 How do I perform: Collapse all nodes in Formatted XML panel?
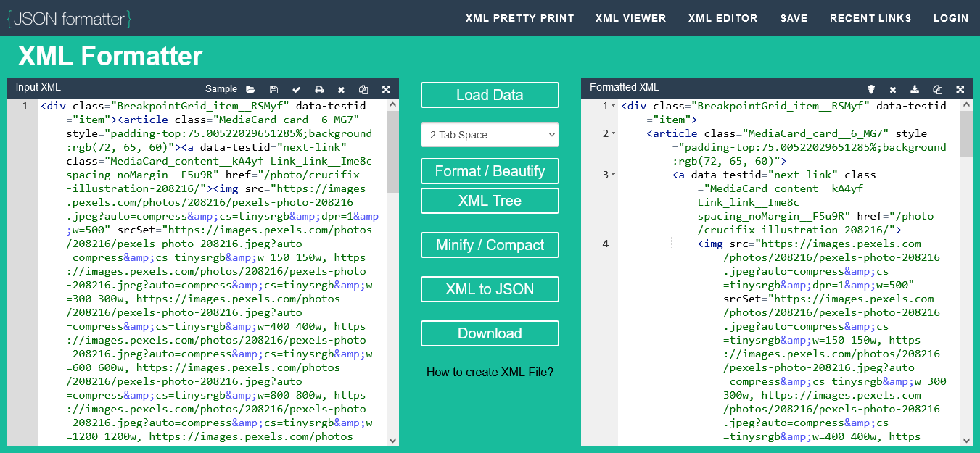tap(871, 89)
